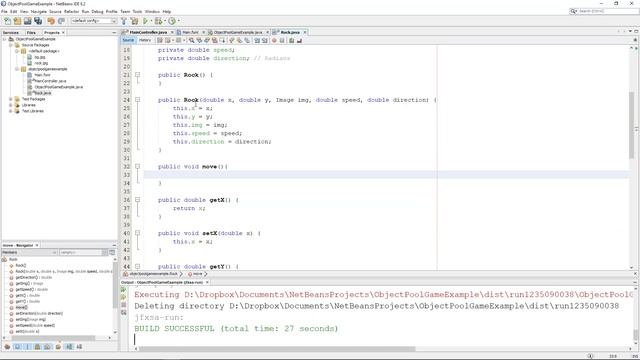The image size is (640, 360).
Task: Click the Stop icon in Output panel
Action: click(123, 305)
